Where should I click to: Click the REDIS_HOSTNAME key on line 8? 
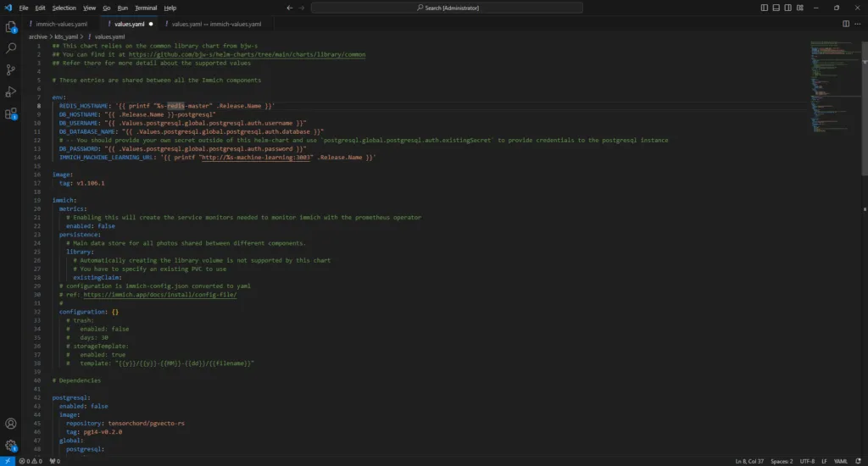pos(84,106)
